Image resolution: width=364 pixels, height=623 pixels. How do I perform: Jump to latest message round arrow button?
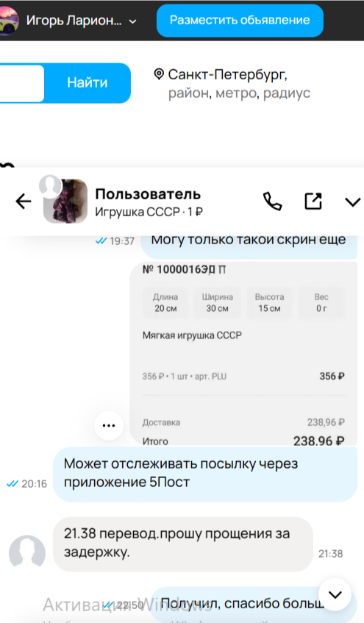point(335,594)
